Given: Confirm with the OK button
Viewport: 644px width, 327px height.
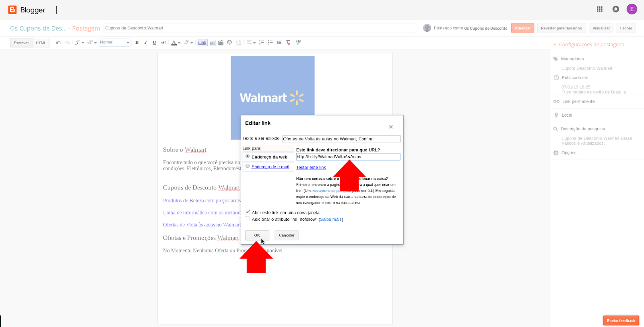Looking at the screenshot, I should 257,235.
